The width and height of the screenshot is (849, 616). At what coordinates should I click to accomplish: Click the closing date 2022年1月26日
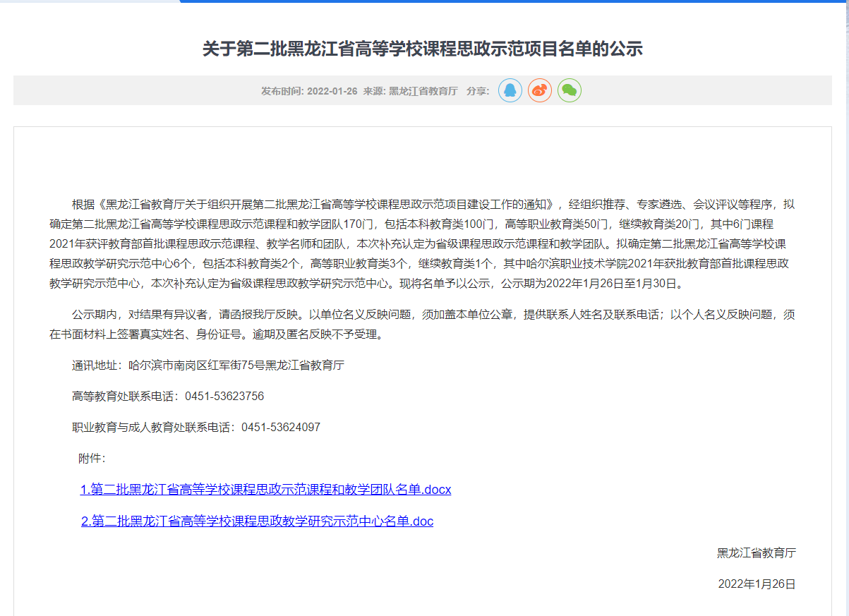click(x=757, y=584)
